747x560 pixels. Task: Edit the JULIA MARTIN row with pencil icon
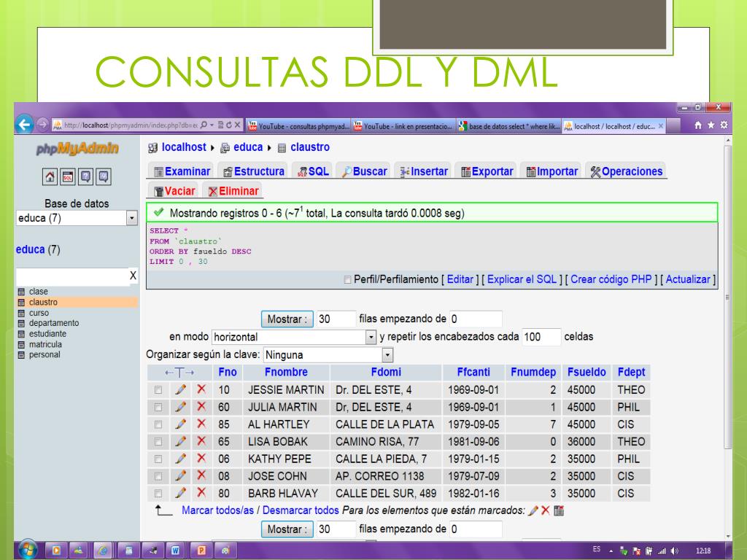tap(180, 407)
